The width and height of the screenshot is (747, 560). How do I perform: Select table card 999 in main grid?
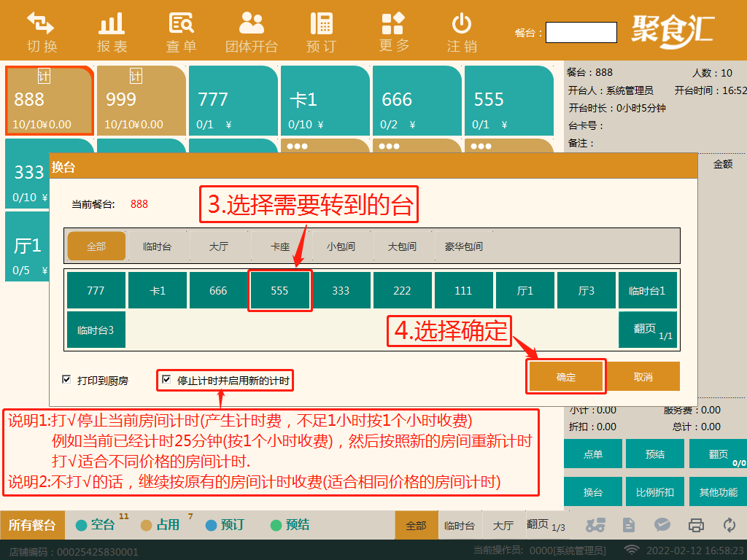[x=142, y=101]
